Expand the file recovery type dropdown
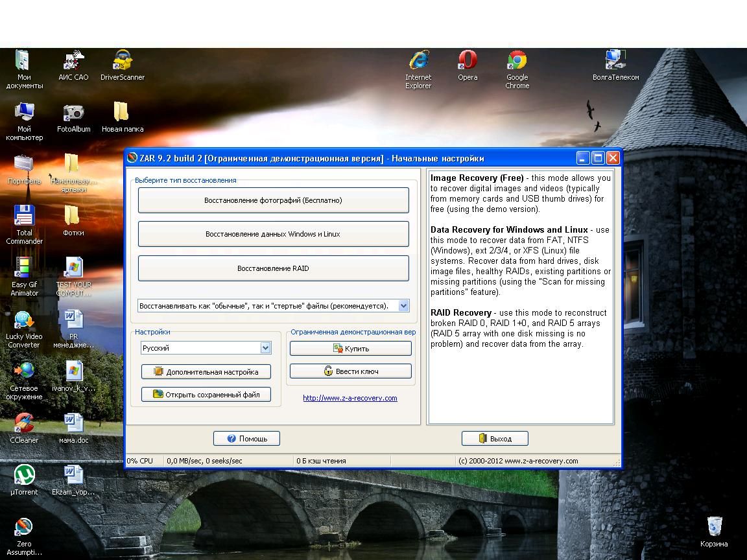 [403, 306]
